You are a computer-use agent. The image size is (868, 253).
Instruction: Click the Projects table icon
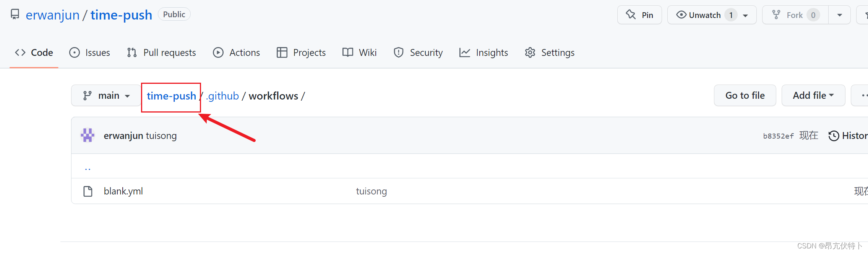pos(282,52)
